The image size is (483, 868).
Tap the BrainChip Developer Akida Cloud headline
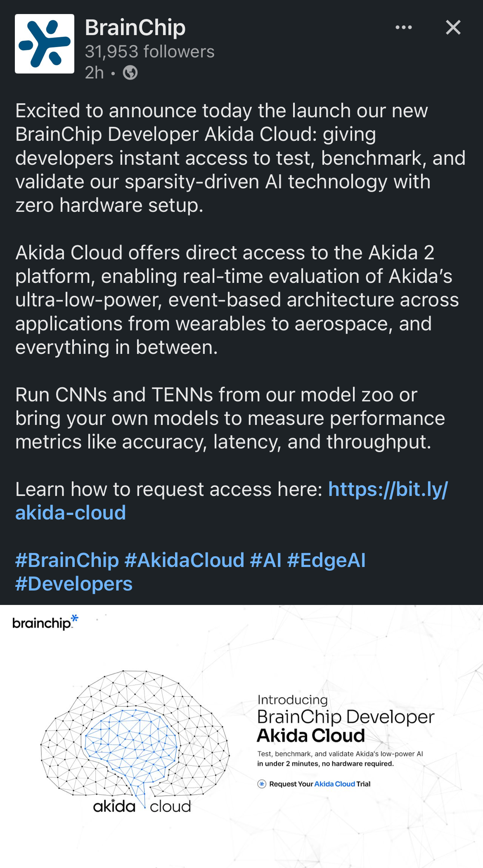(346, 726)
